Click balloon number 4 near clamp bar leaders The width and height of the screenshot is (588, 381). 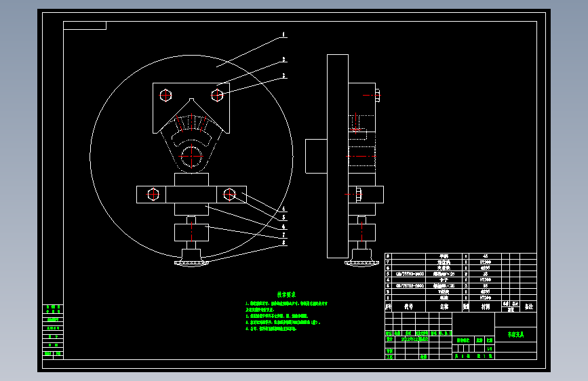click(283, 209)
